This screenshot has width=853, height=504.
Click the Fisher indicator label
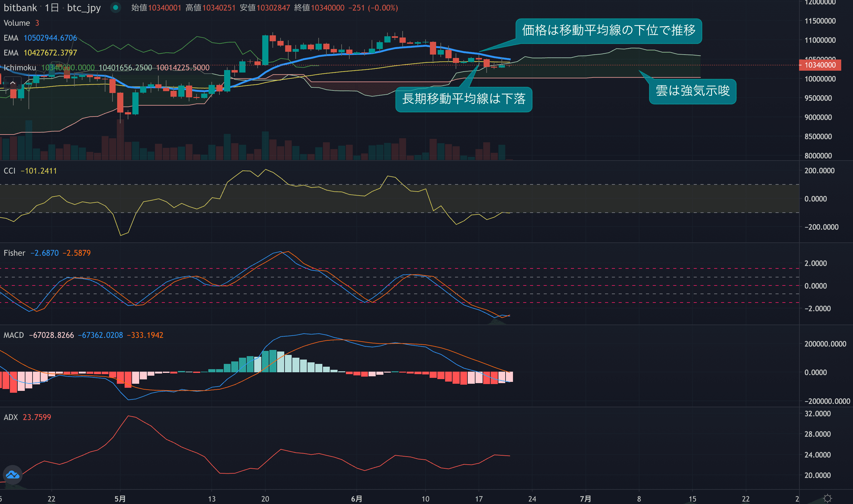(x=14, y=253)
